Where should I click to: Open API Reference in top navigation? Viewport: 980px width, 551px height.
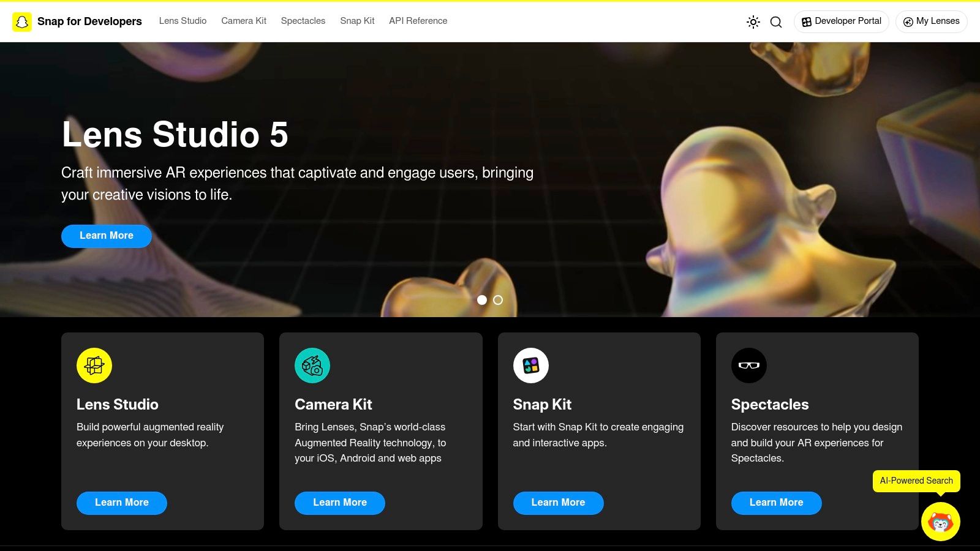[x=418, y=21]
